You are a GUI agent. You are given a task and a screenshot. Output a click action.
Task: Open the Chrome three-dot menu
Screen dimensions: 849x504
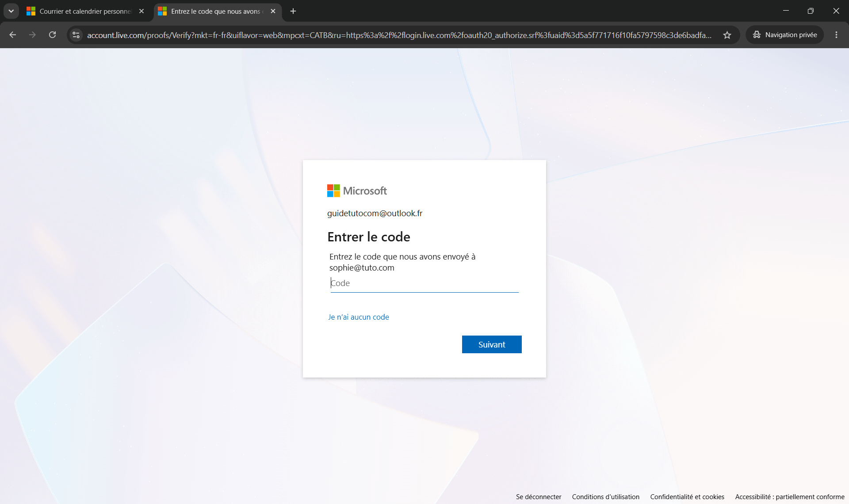(x=836, y=35)
